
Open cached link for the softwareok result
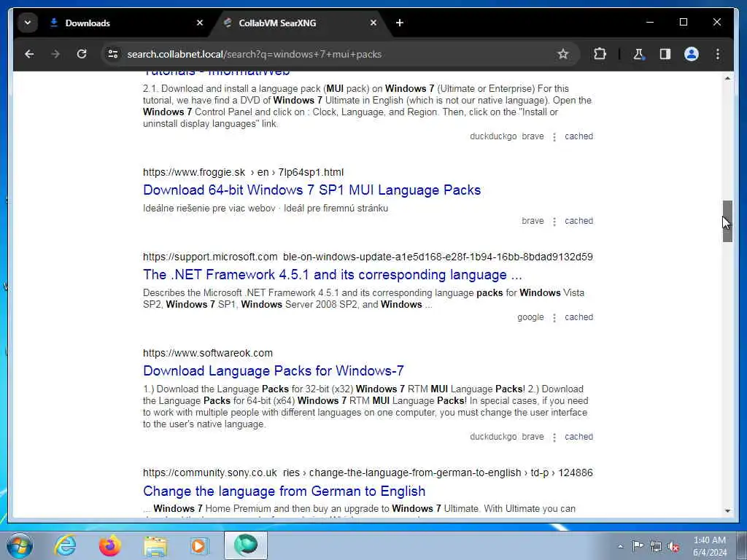pos(578,437)
